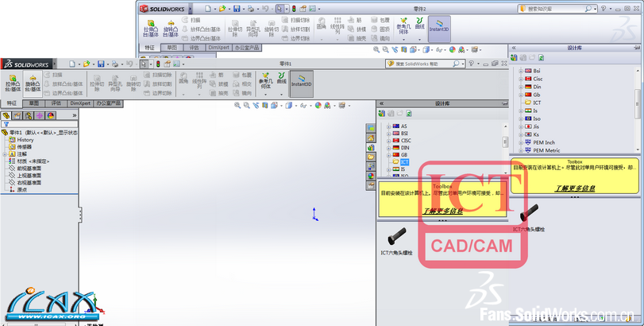Open the folder-shaped File Explorer task pane tab
The height and width of the screenshot is (326, 644).
tap(371, 157)
